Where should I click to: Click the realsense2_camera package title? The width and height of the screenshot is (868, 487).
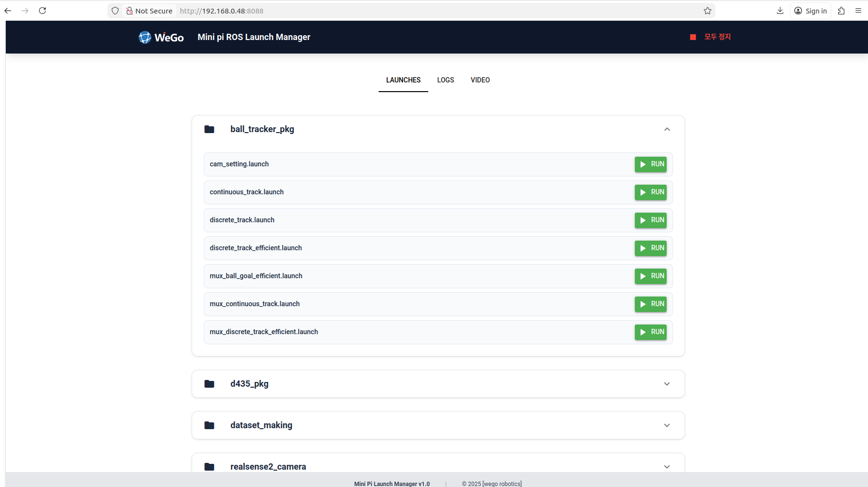pos(268,467)
